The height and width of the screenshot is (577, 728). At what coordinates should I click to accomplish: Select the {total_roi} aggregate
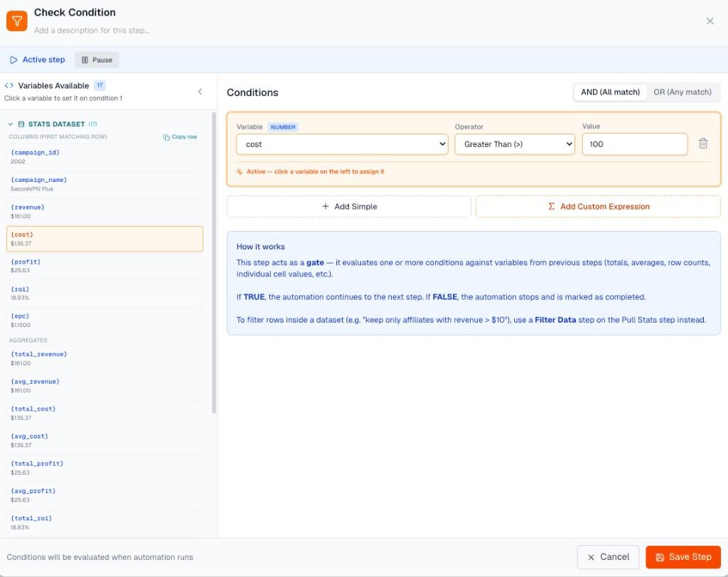105,523
